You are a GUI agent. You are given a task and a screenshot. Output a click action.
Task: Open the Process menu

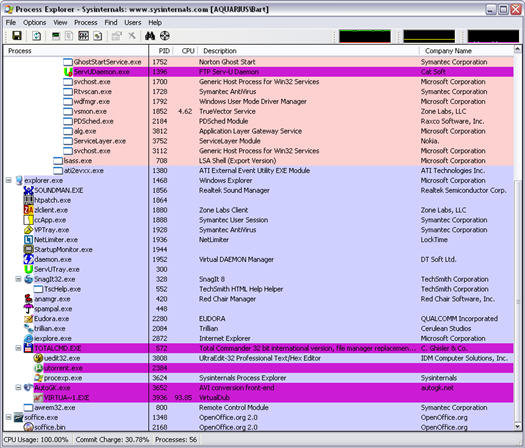point(86,22)
